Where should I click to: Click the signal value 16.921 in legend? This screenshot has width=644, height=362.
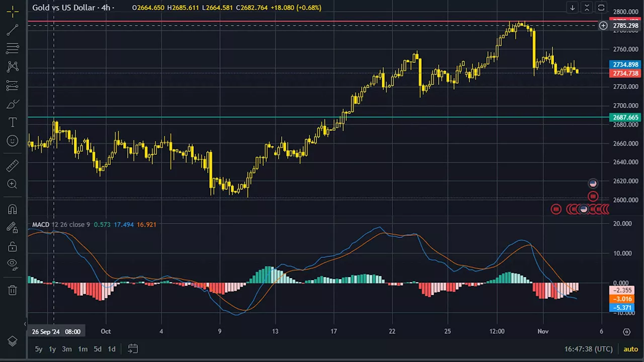point(146,225)
